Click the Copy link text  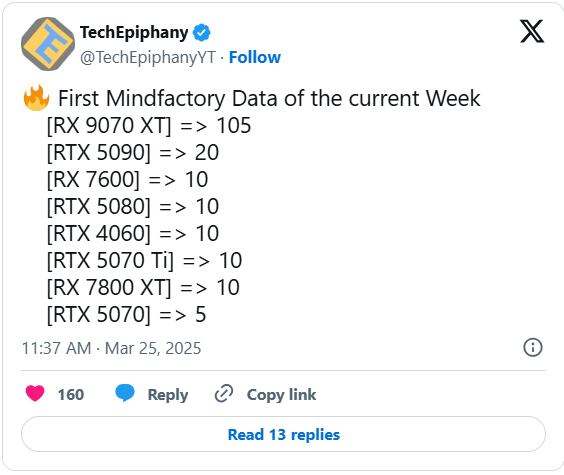281,394
